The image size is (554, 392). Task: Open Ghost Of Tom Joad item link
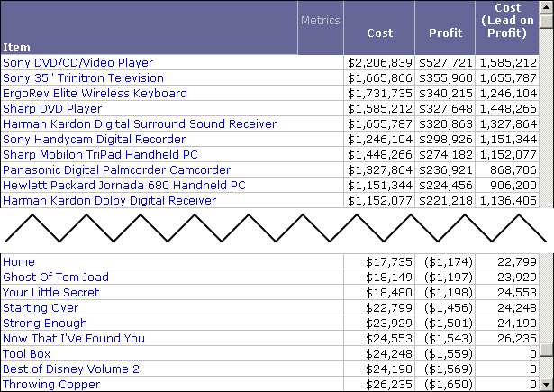(x=56, y=278)
